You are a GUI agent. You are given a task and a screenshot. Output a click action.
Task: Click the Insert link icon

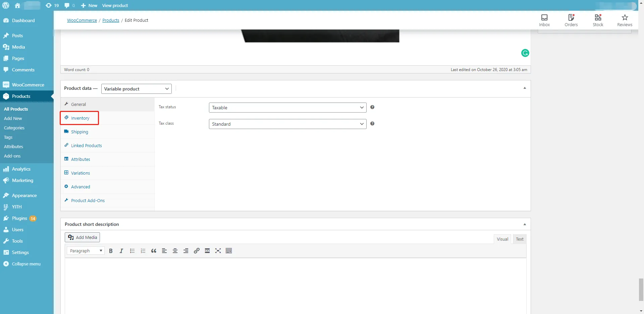(197, 251)
